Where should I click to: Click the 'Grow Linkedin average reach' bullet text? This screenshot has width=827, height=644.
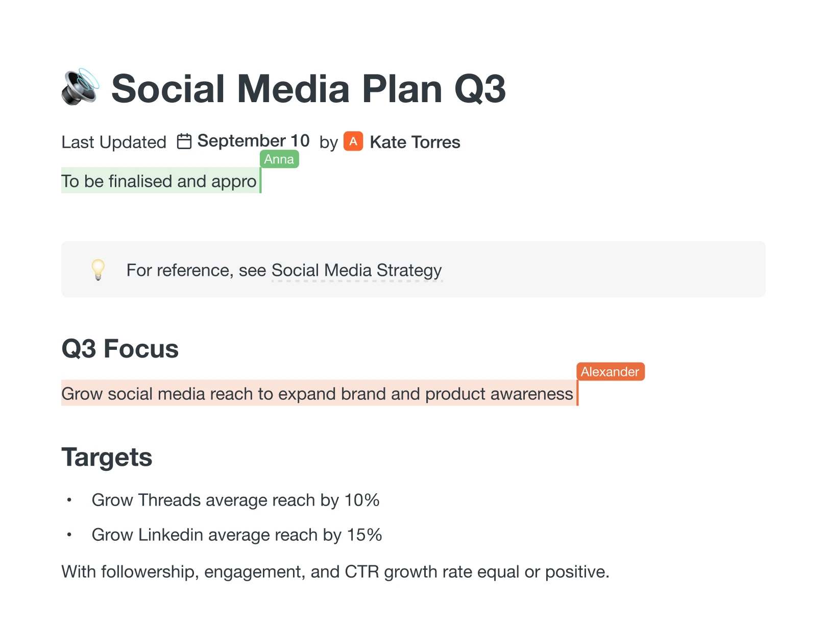coord(237,535)
